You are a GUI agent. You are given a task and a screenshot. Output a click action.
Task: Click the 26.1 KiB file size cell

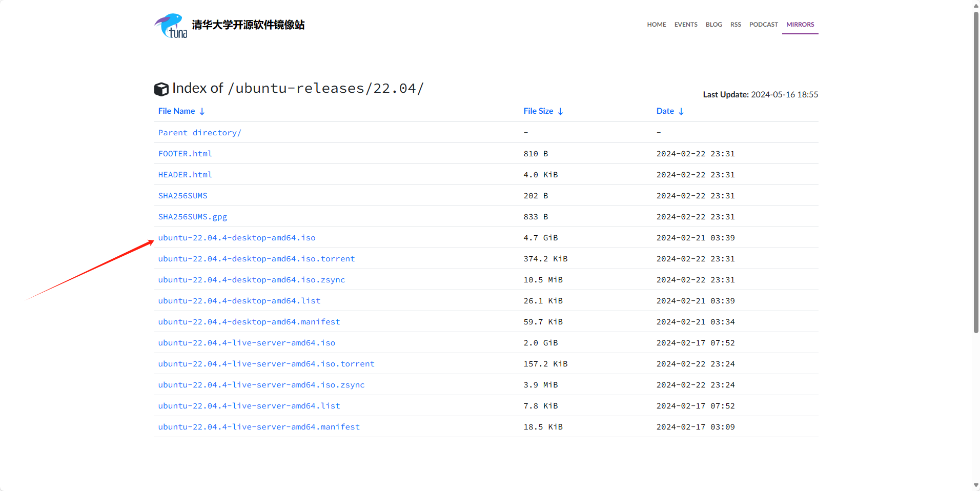[x=543, y=301]
